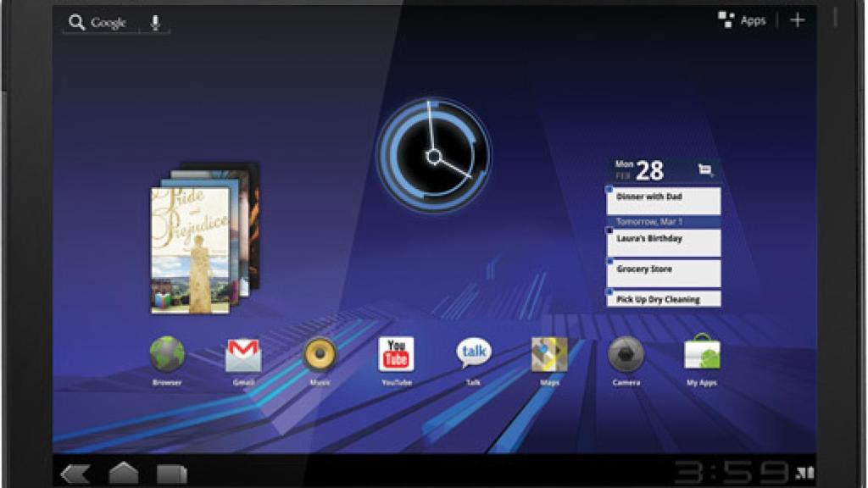Open the Music app
This screenshot has height=488, width=868.
click(x=320, y=352)
